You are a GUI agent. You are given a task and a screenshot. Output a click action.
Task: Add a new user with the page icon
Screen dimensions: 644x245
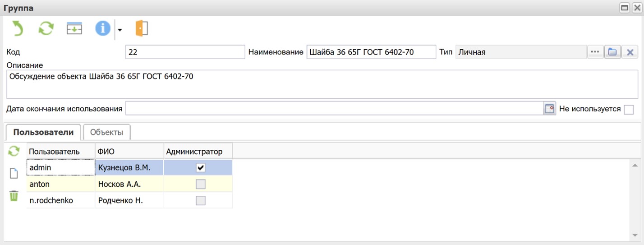[14, 173]
